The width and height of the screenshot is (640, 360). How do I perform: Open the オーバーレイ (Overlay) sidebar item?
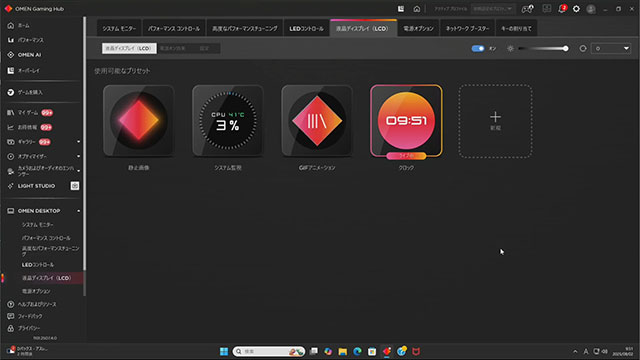coord(24,71)
